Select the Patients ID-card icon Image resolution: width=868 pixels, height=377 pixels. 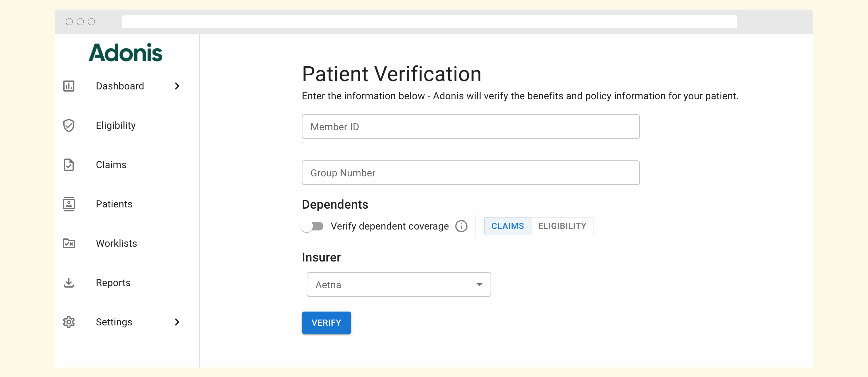point(69,204)
